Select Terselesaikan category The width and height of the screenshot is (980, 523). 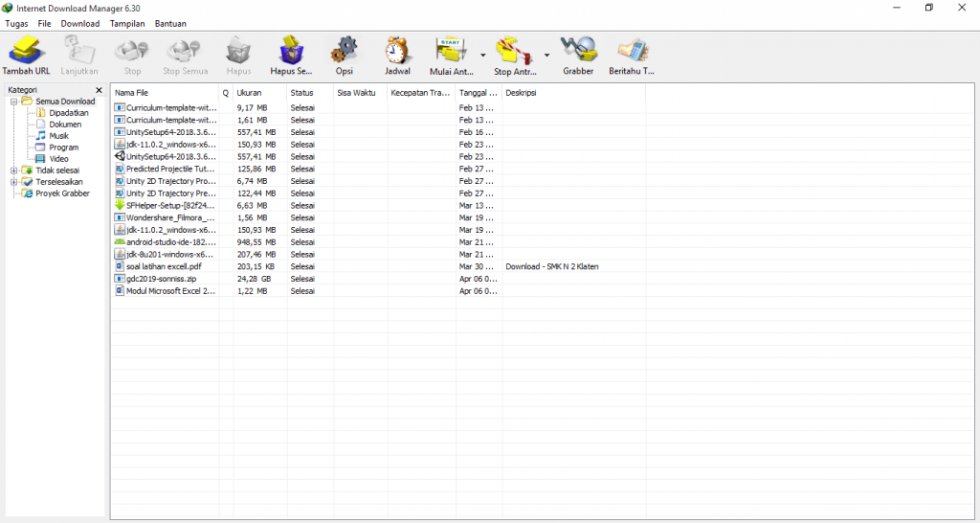(58, 182)
